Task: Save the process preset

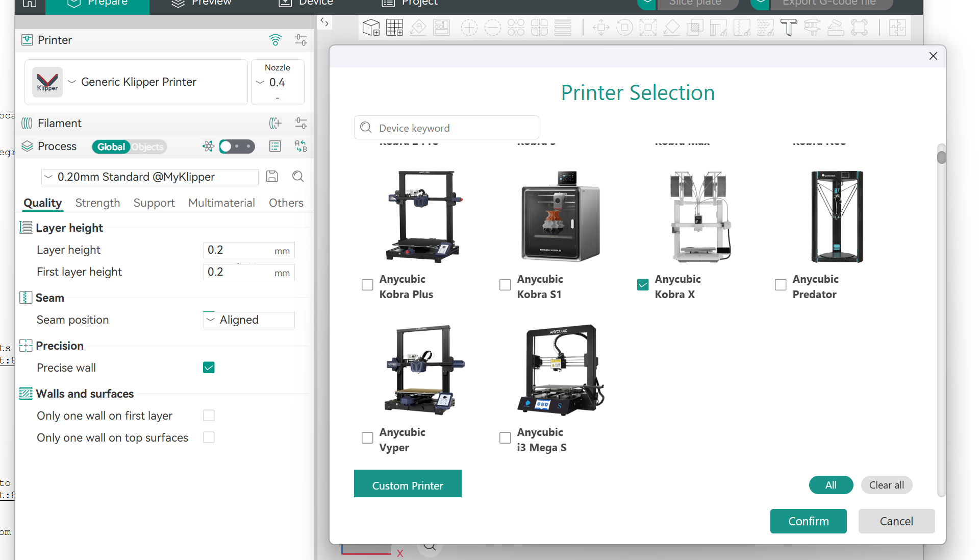Action: click(272, 177)
